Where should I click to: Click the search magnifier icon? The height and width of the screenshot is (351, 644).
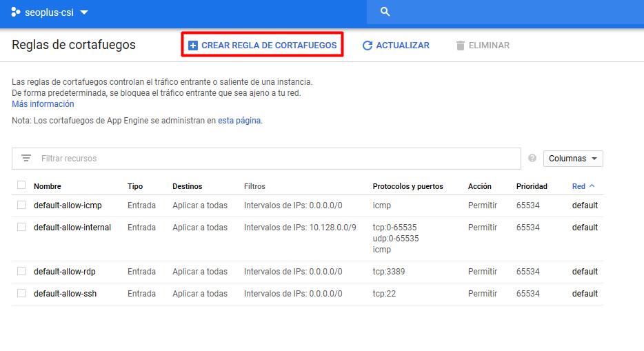click(385, 12)
